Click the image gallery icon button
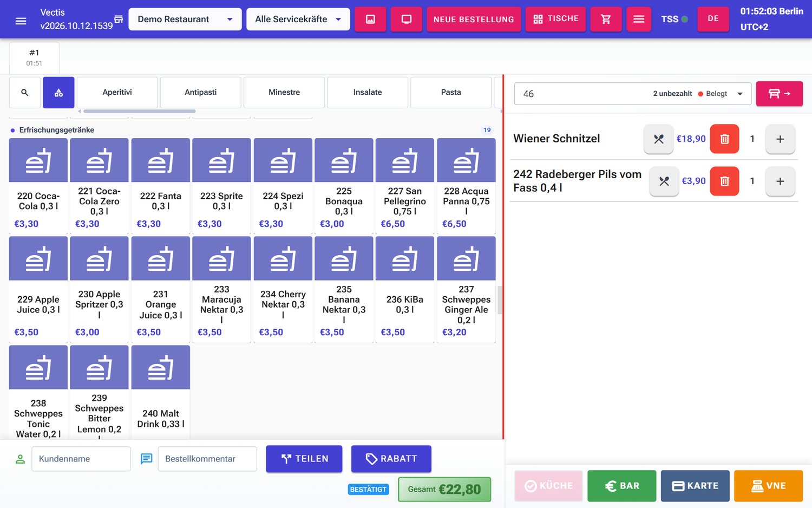This screenshot has width=812, height=508. coord(370,19)
